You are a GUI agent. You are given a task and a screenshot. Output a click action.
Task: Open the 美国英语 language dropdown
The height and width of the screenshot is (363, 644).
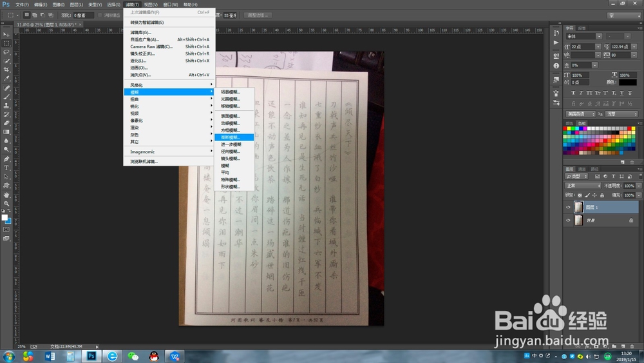[581, 114]
